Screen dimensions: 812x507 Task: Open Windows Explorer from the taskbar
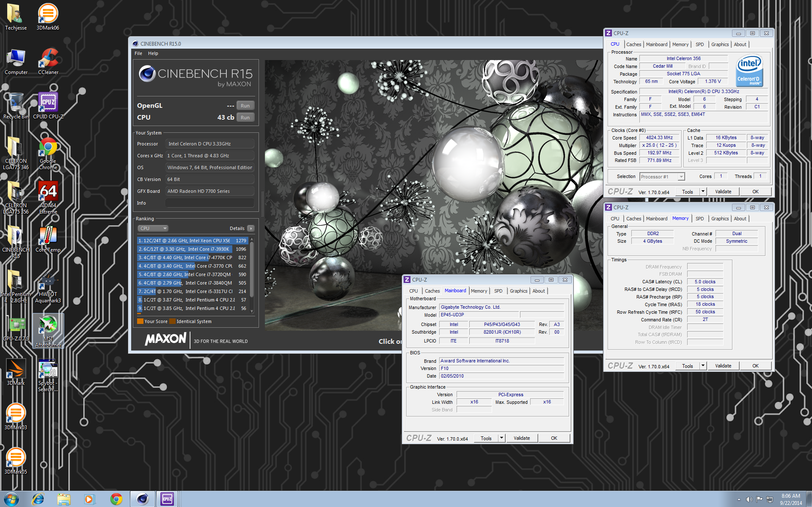pos(64,499)
